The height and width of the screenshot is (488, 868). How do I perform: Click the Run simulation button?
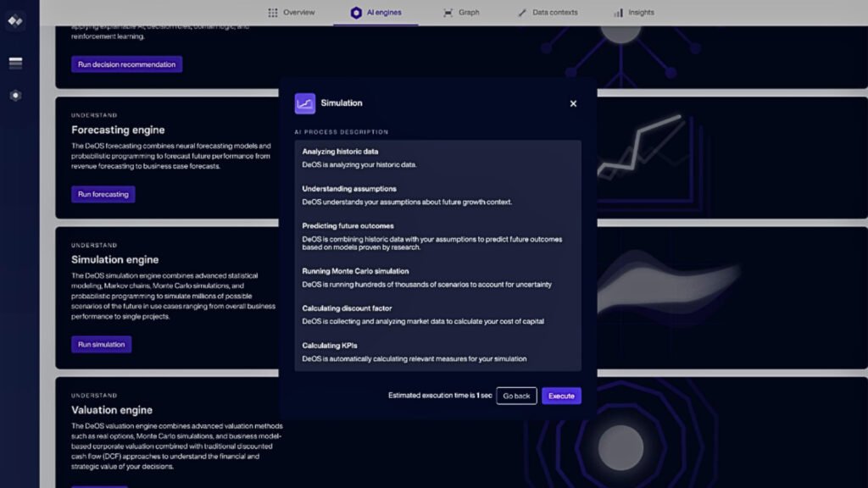coord(101,344)
